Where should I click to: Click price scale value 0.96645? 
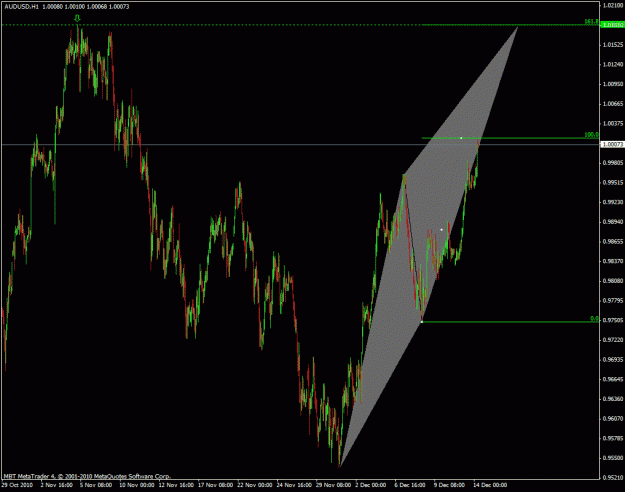[613, 379]
